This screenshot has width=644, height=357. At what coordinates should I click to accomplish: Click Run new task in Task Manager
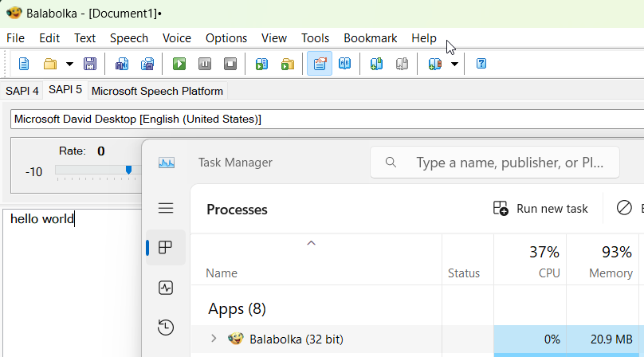point(540,209)
